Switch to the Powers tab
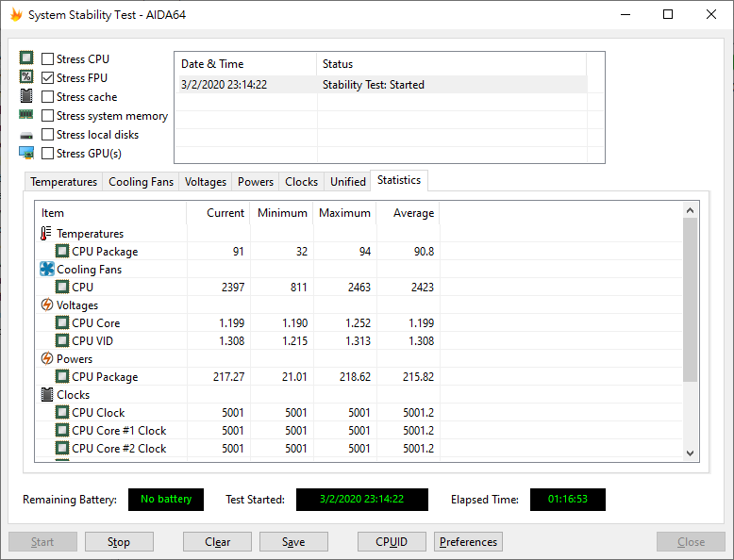This screenshot has width=734, height=560. tap(256, 182)
